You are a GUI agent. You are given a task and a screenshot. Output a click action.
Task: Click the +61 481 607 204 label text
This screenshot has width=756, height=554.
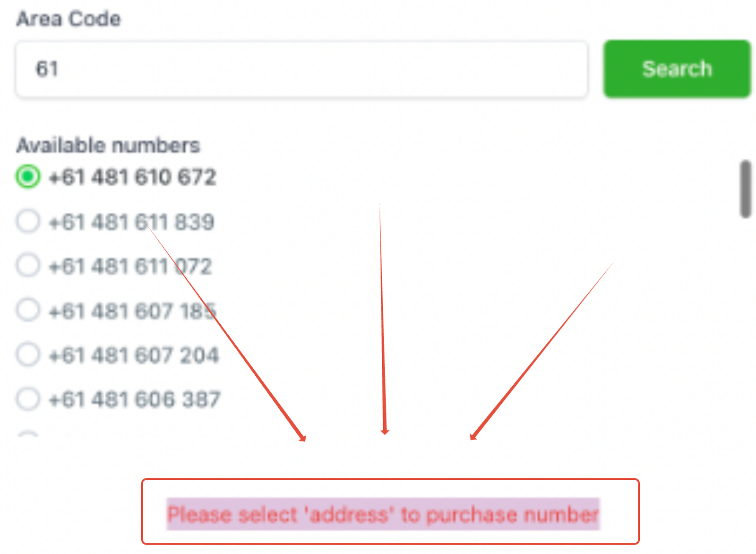pyautogui.click(x=134, y=355)
